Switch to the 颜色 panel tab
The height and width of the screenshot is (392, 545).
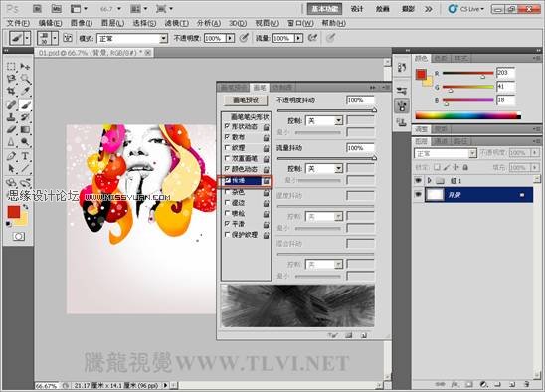tap(421, 58)
